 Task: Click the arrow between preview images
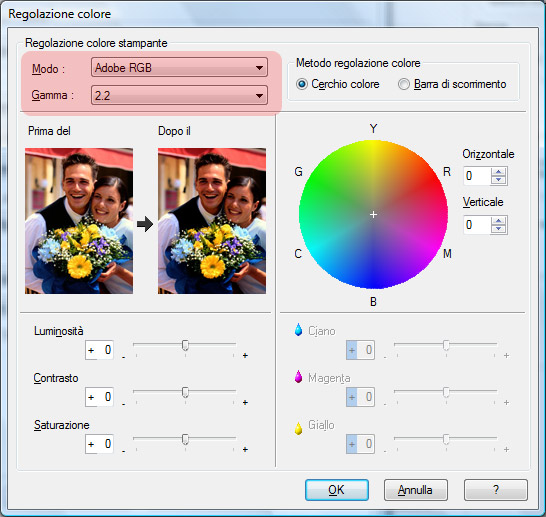click(145, 224)
